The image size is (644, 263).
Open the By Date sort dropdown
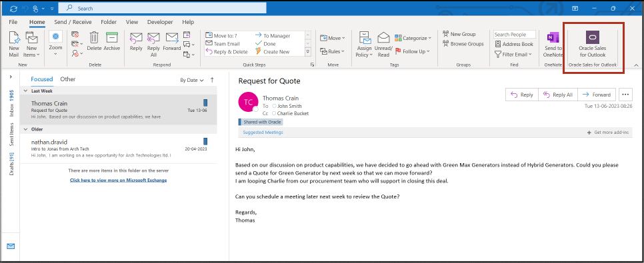[x=192, y=81]
